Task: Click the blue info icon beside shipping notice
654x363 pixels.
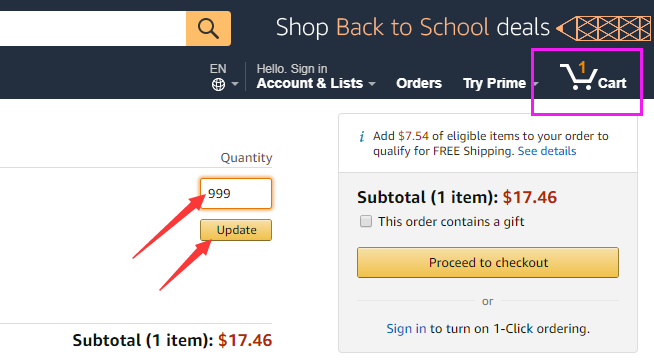Action: coord(362,136)
